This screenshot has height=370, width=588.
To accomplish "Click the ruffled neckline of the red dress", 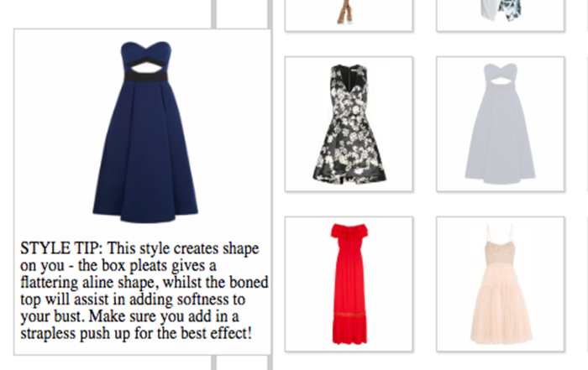I will (349, 231).
